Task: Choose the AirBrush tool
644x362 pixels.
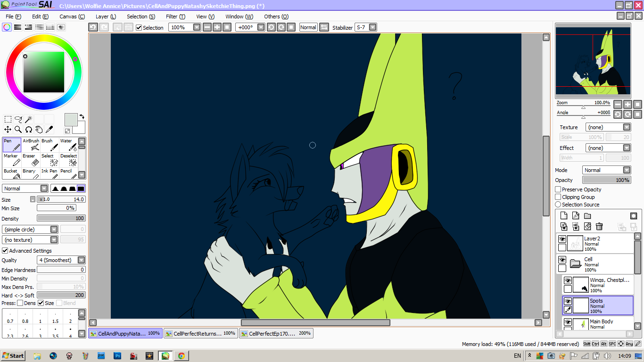Action: [31, 145]
